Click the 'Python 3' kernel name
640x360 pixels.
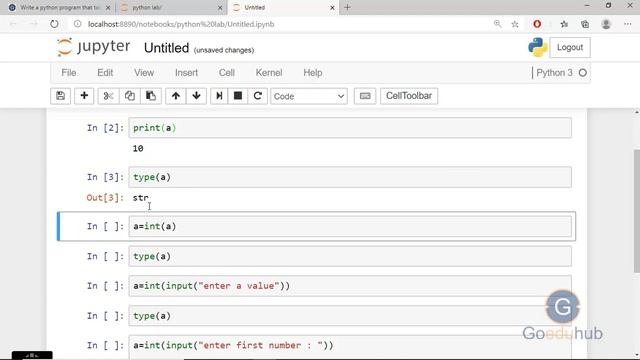554,73
